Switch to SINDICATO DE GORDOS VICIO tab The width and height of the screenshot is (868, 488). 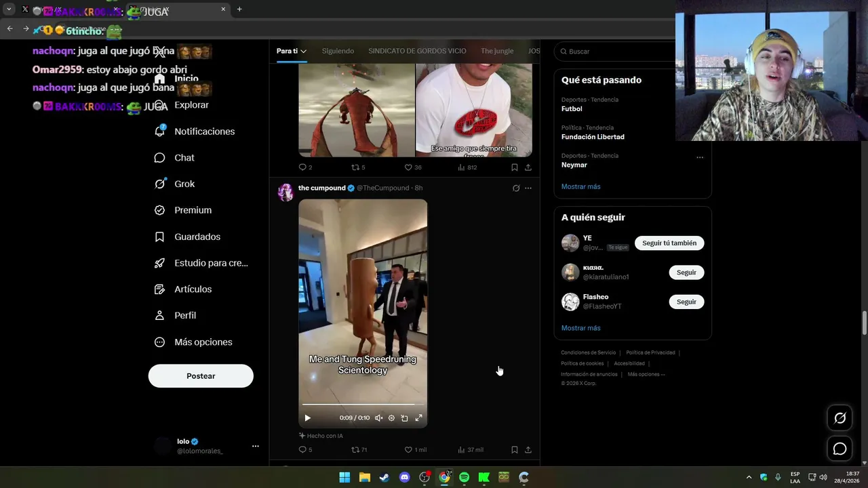(417, 52)
